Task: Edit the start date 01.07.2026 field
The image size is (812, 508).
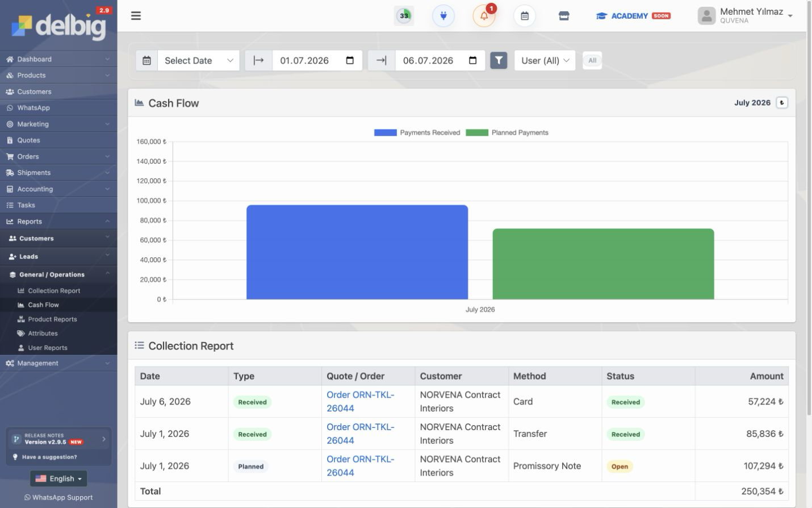Action: click(x=317, y=60)
